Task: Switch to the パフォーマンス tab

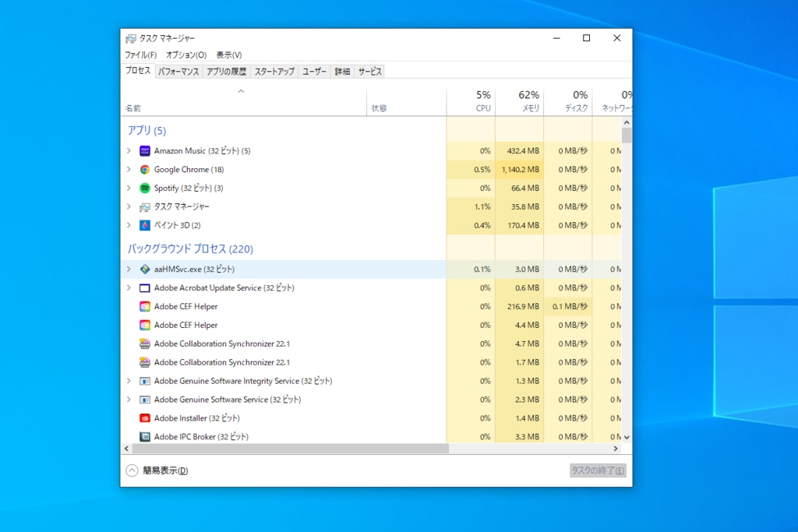Action: [178, 72]
